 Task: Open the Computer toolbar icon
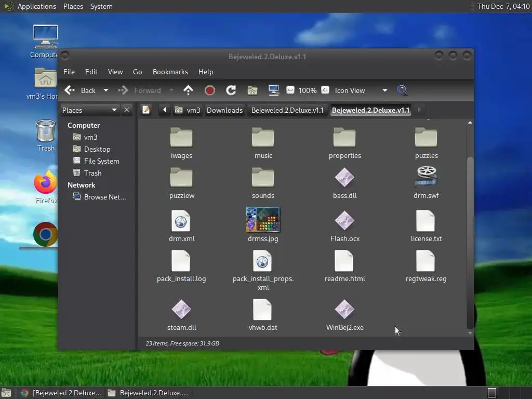[x=273, y=90]
